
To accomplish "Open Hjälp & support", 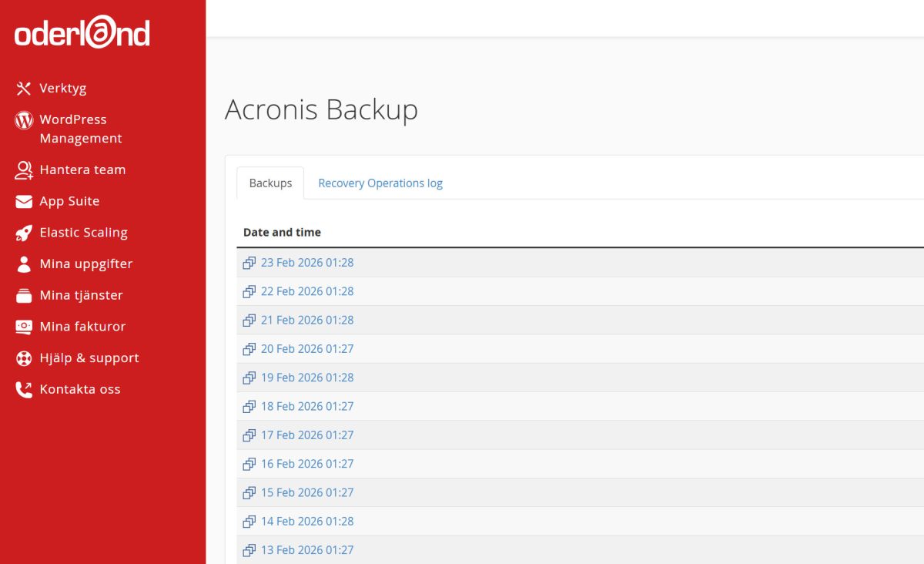I will [x=89, y=358].
